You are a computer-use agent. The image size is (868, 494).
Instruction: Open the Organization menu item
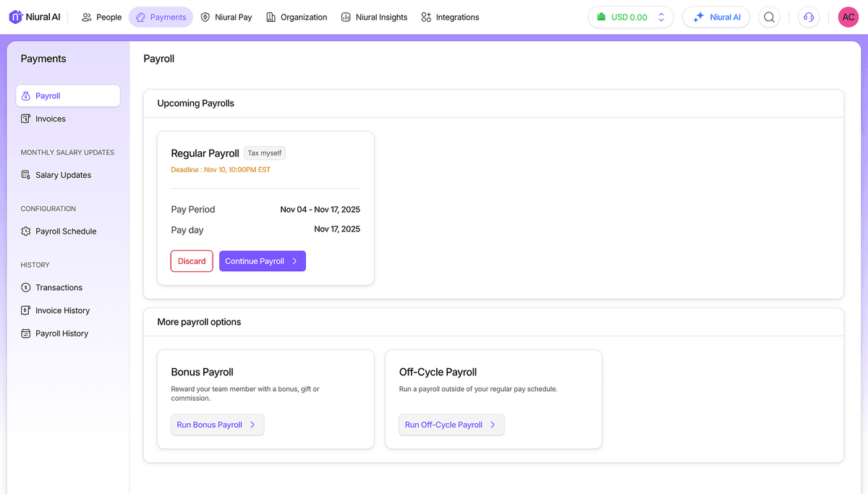297,17
